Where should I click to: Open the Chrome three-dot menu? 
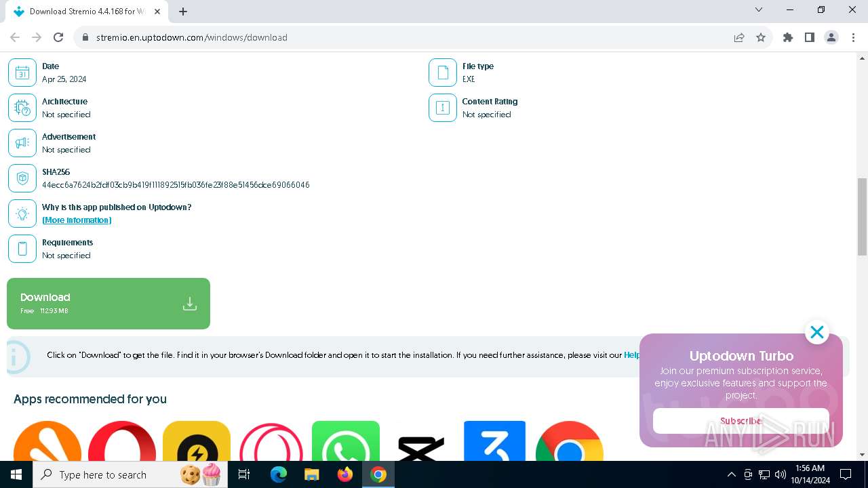click(853, 37)
